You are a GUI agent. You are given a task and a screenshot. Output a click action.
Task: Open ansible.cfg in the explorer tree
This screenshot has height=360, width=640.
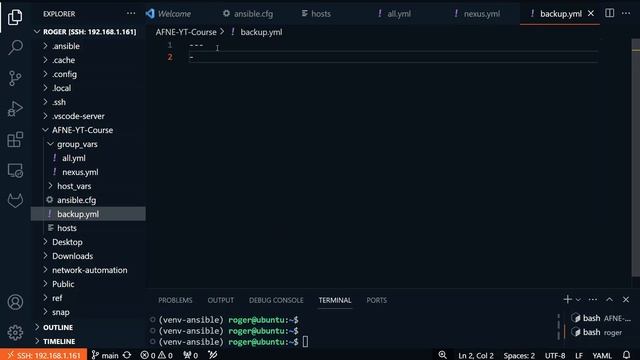pos(88,200)
